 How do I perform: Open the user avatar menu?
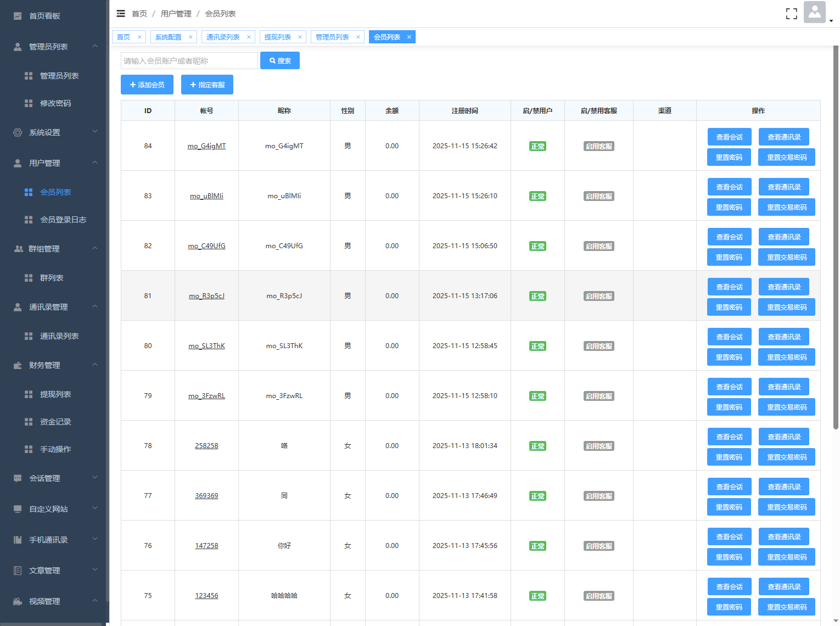[815, 12]
